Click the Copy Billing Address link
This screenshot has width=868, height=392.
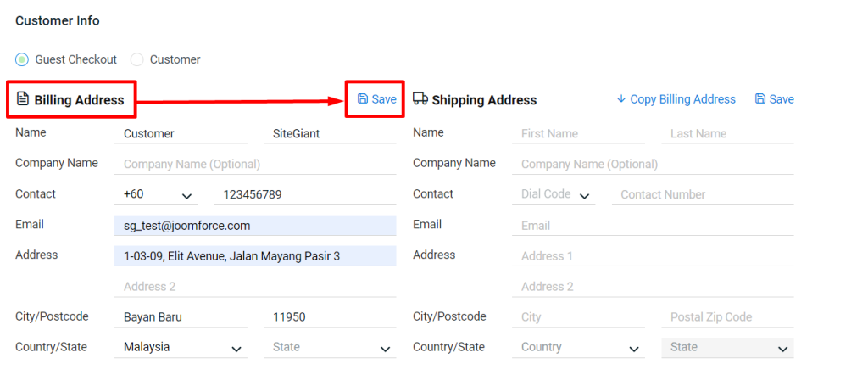(682, 99)
